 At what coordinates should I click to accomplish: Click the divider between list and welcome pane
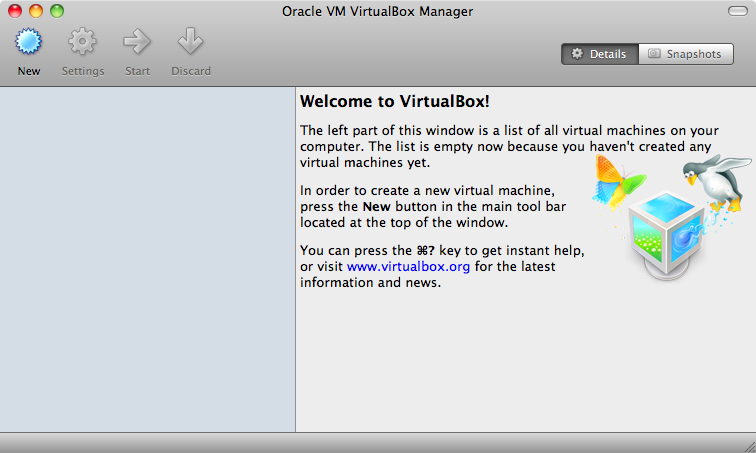click(x=295, y=260)
